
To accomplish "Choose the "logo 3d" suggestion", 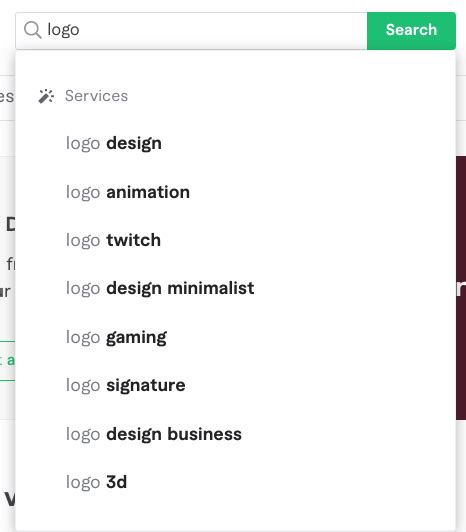I will (236, 482).
